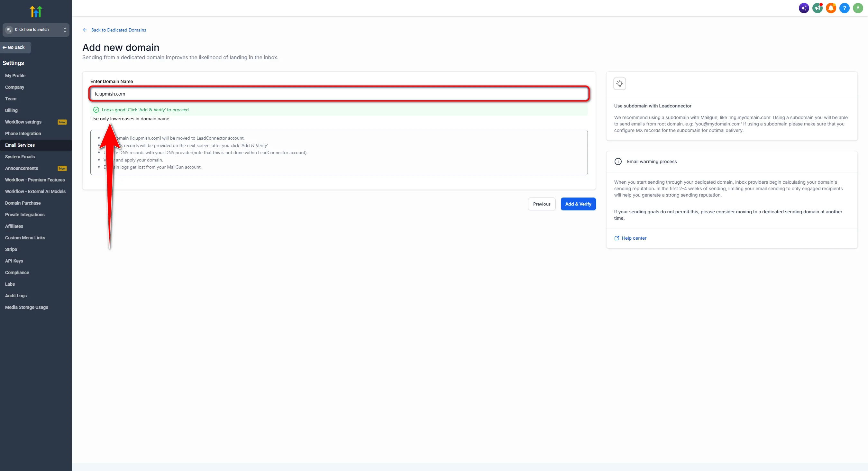Open Workflow - External AI Models
This screenshot has height=471, width=868.
(35, 191)
